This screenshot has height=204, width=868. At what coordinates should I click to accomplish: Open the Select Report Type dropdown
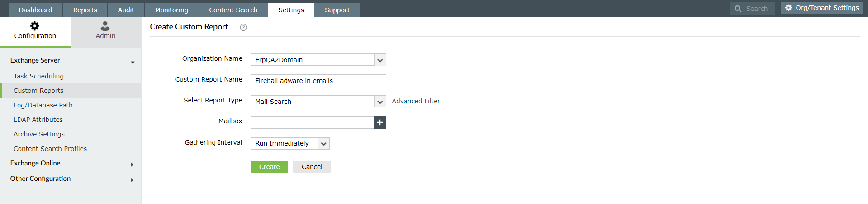point(380,102)
